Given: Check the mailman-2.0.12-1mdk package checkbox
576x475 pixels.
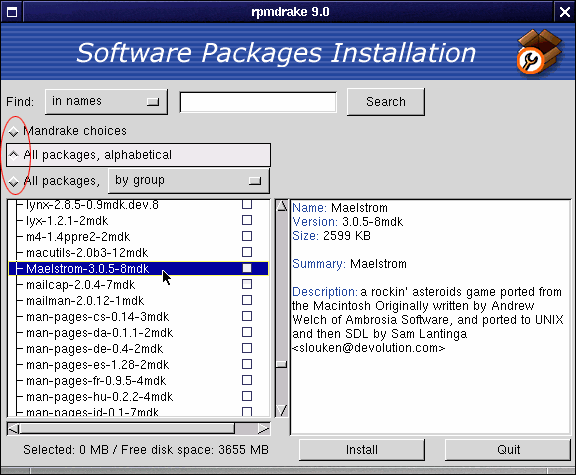Looking at the screenshot, I should coord(247,301).
